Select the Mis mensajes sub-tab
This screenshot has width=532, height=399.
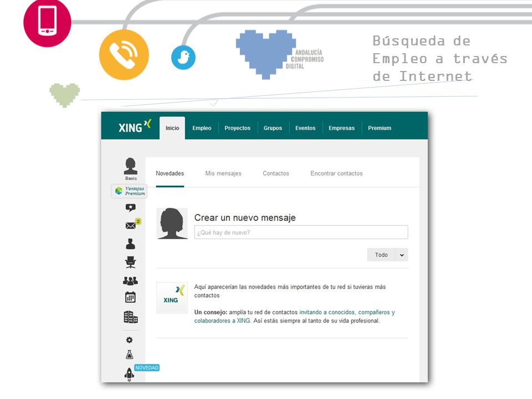[x=223, y=173]
